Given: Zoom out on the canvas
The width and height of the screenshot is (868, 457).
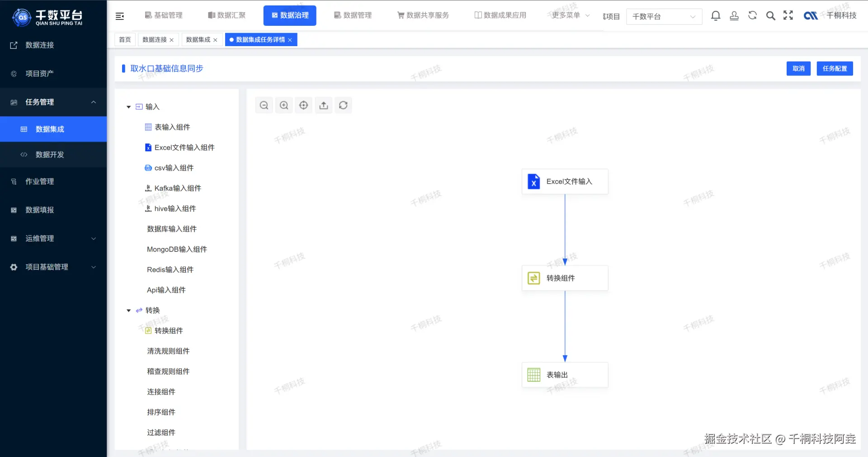Looking at the screenshot, I should [x=264, y=105].
